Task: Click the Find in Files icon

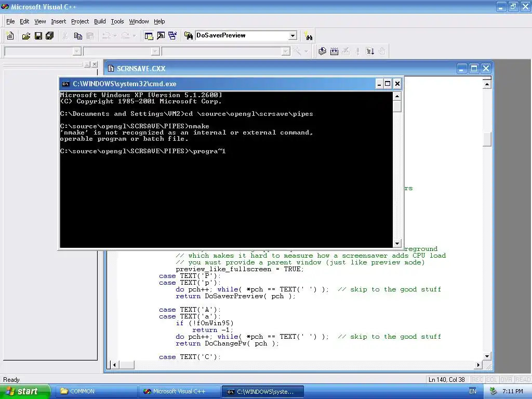Action: pos(188,36)
